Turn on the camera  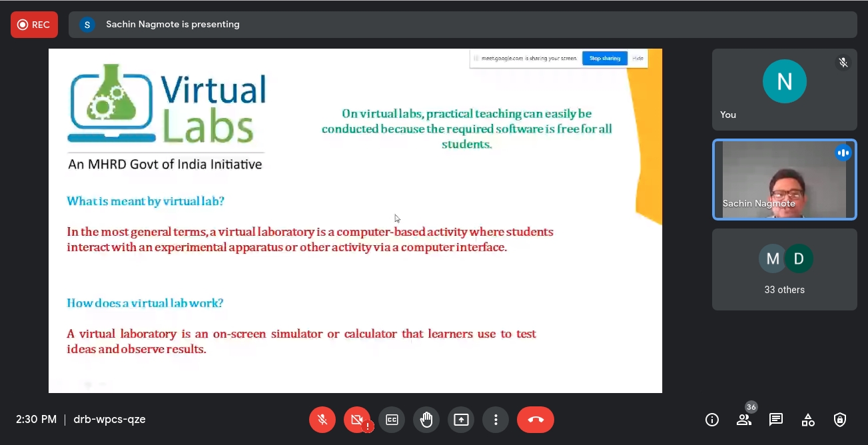coord(357,420)
